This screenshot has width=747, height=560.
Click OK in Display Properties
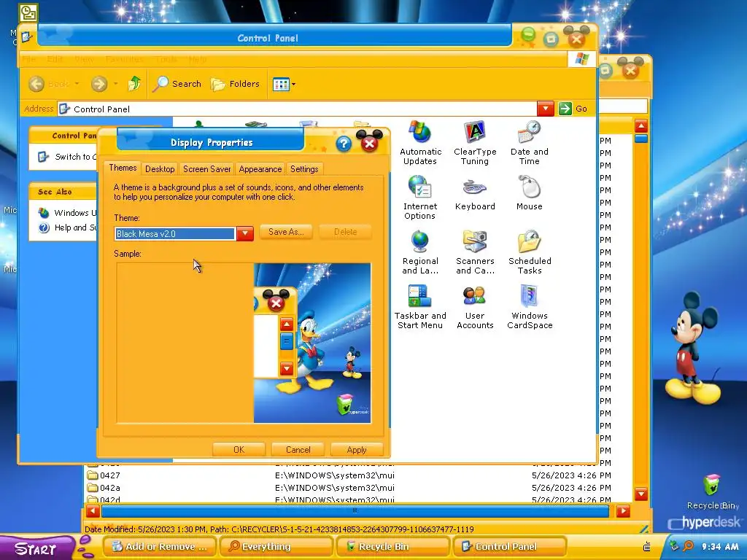pyautogui.click(x=239, y=449)
